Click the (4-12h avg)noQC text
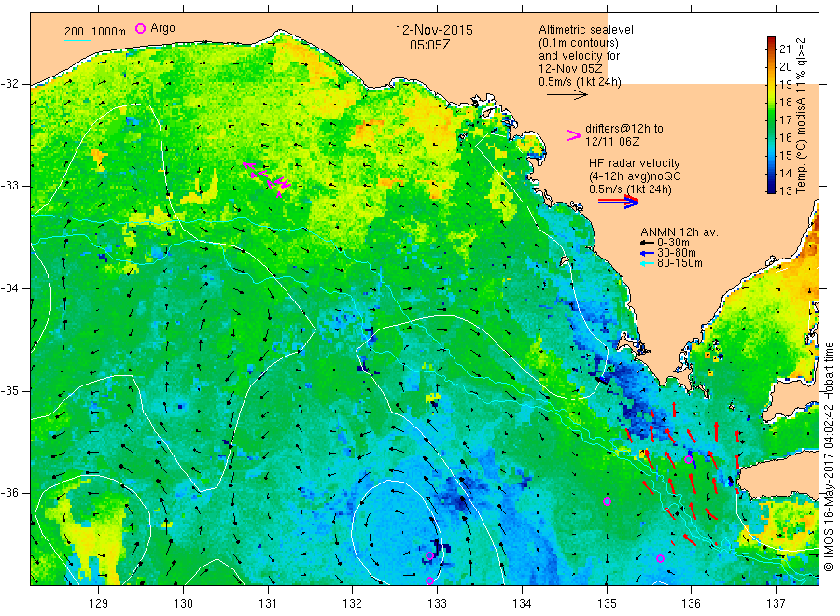 click(x=635, y=176)
